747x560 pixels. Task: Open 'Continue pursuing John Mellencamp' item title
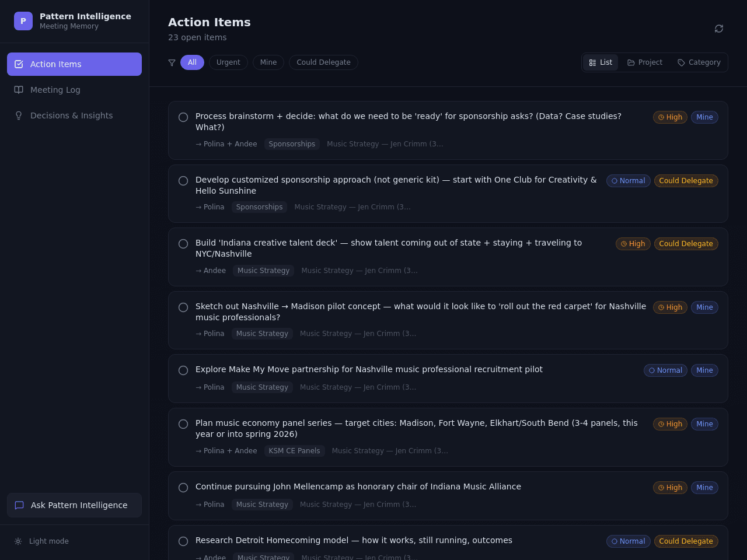point(358,487)
